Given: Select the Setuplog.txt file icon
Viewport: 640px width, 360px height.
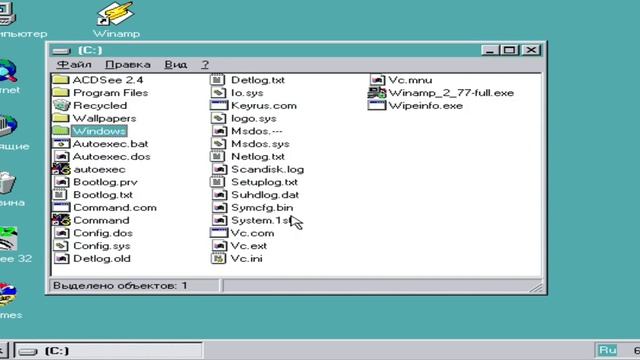Looking at the screenshot, I should [218, 182].
